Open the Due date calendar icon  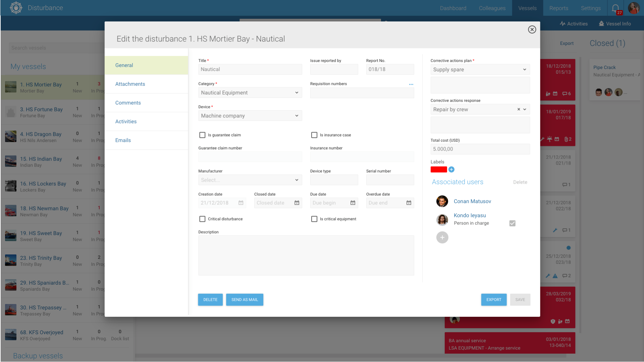pos(353,203)
